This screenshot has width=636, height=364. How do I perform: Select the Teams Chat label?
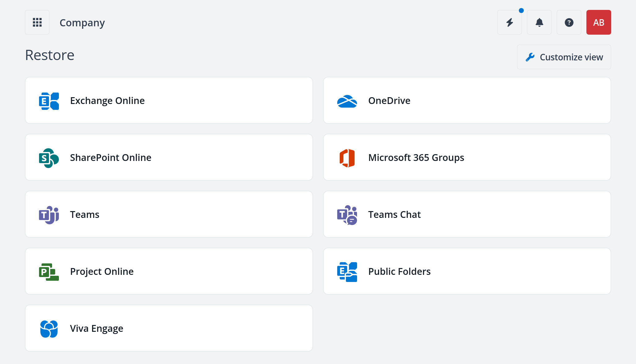[395, 214]
